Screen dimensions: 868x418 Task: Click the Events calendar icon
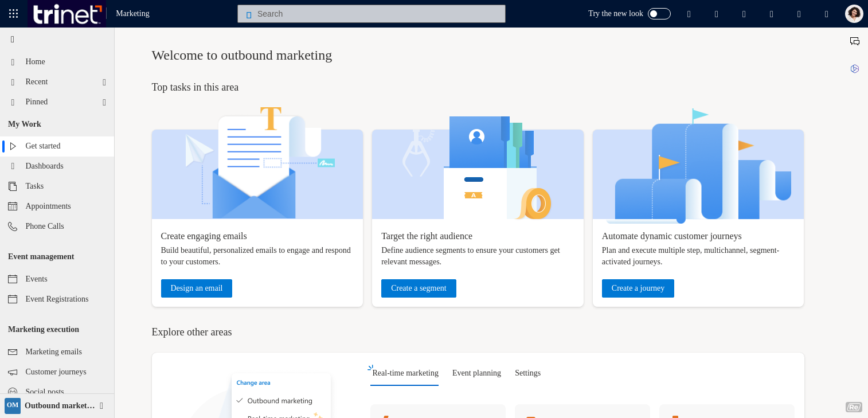click(x=13, y=279)
